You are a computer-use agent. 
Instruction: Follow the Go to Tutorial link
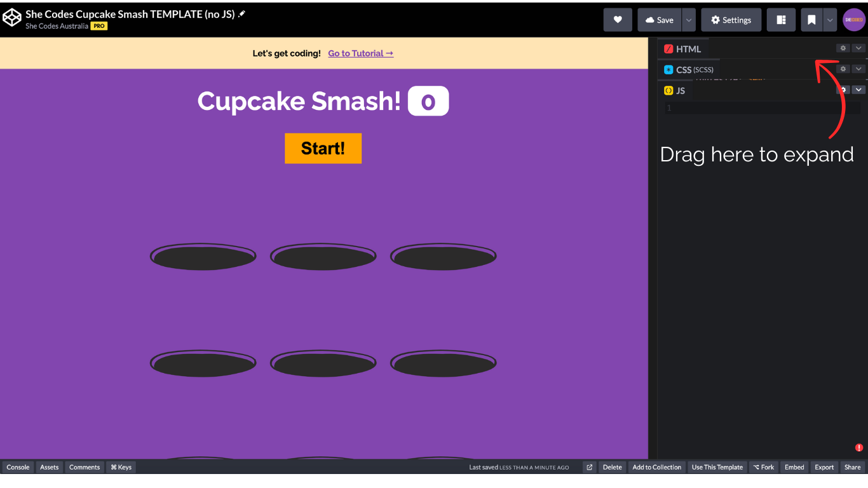360,53
